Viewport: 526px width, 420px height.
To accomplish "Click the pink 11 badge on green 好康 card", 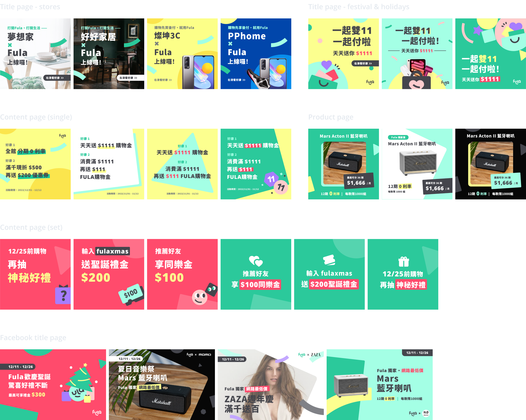I will click(281, 187).
